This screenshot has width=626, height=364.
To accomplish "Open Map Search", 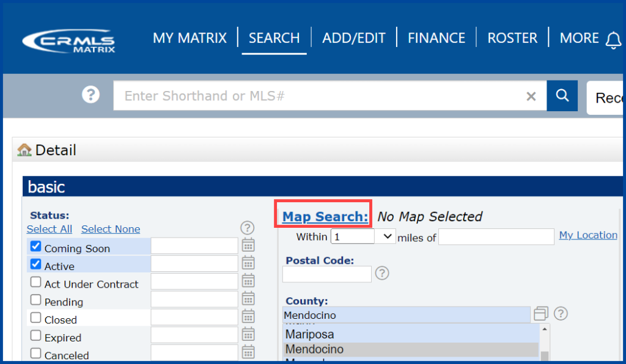I will click(323, 216).
